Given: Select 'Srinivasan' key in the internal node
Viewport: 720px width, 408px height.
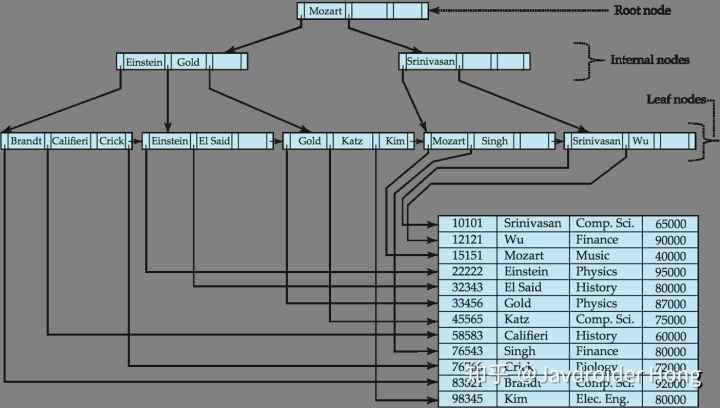Looking at the screenshot, I should click(430, 61).
